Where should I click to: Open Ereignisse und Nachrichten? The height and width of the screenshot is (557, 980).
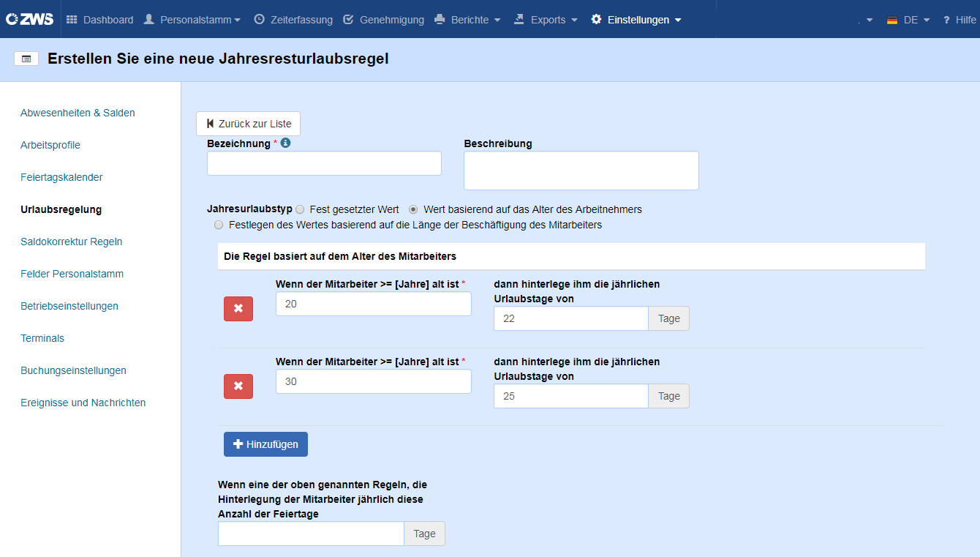[x=83, y=403]
